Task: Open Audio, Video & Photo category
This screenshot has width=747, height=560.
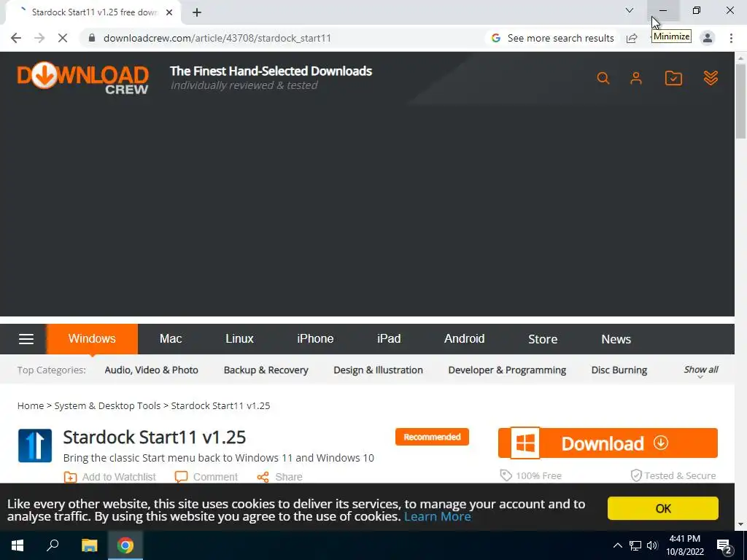Action: 152,370
